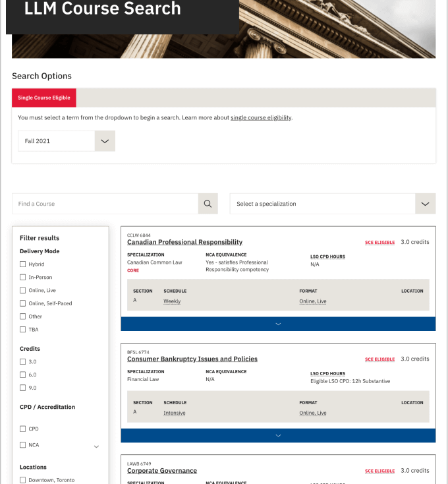Check the In-Person delivery mode checkbox
The width and height of the screenshot is (448, 484).
pyautogui.click(x=22, y=277)
